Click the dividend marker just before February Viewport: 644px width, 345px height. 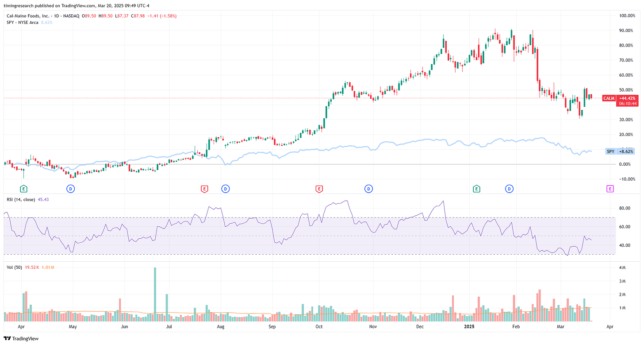[510, 189]
